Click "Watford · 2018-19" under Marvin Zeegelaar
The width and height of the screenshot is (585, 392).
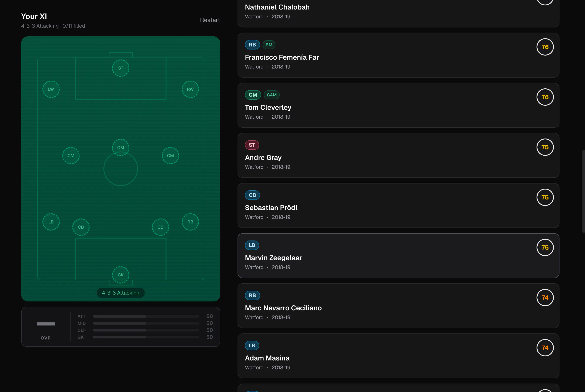point(267,267)
